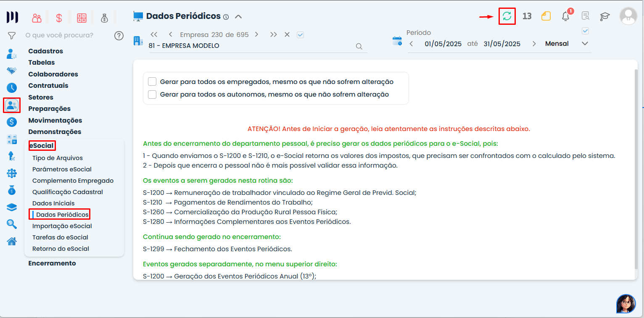Open the Preparações menu
This screenshot has width=644, height=318.
click(49, 109)
